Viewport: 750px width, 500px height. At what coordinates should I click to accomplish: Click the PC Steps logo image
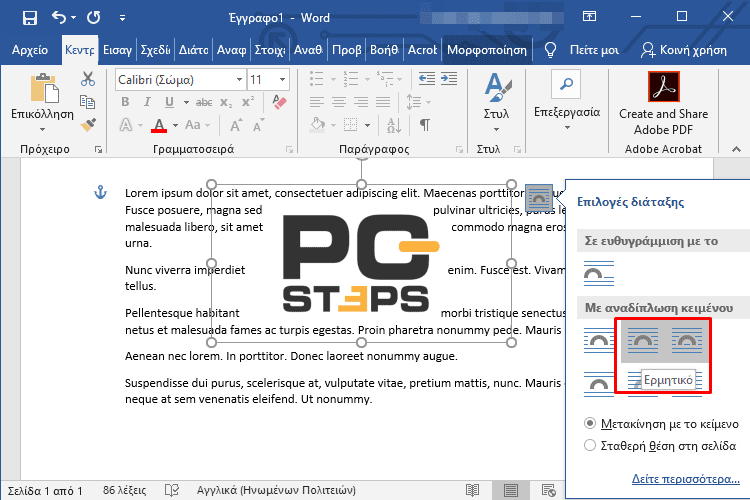(360, 263)
